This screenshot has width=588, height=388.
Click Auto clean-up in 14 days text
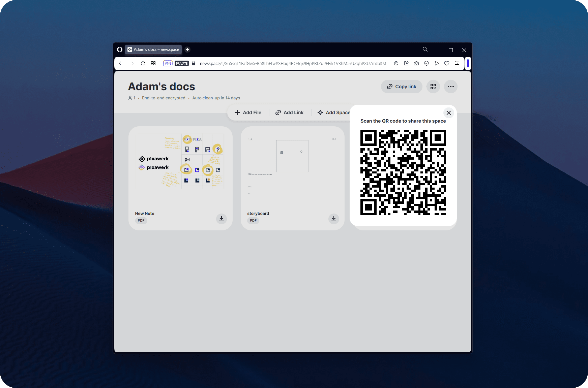click(x=216, y=98)
